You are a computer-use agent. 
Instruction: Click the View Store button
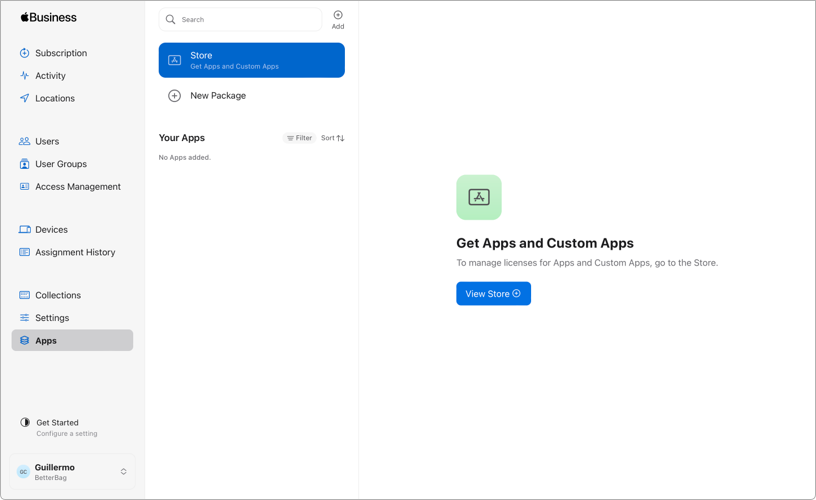[493, 294]
